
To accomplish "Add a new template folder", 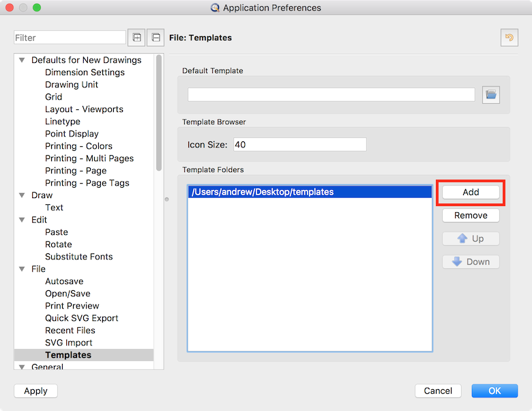I will (471, 193).
